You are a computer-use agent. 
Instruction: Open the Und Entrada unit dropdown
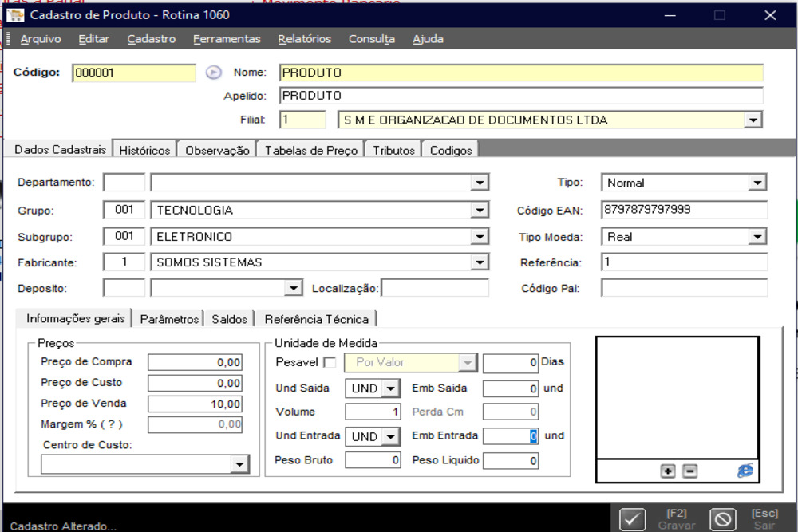pos(390,436)
